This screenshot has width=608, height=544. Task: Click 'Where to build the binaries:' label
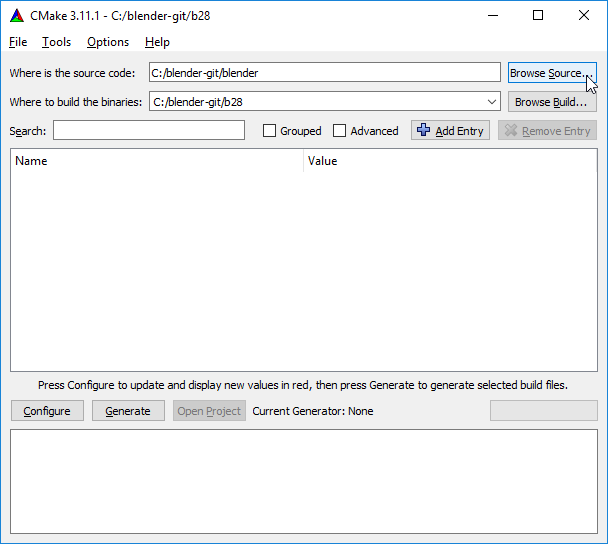(76, 102)
